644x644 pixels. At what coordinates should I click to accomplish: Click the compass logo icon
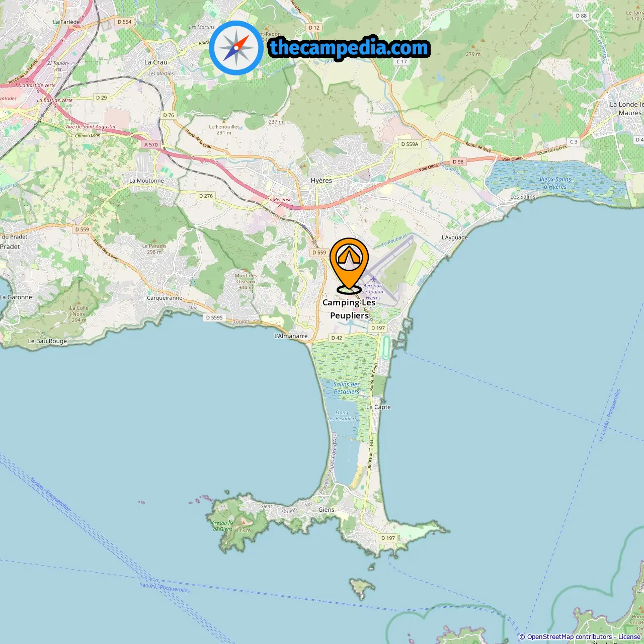click(236, 48)
